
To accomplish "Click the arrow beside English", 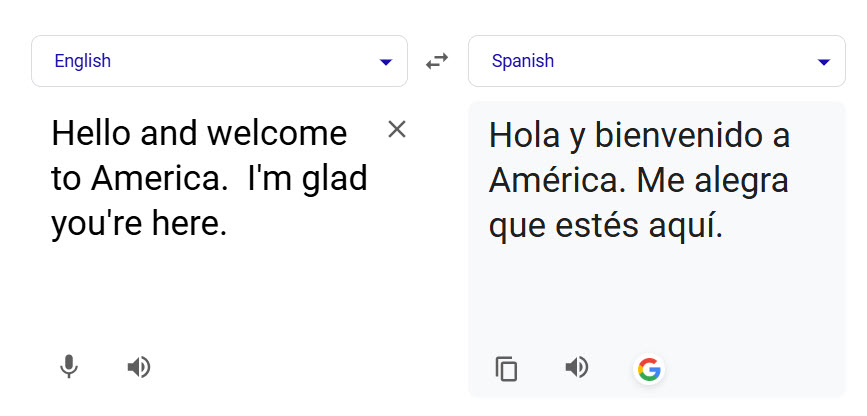I will click(386, 62).
